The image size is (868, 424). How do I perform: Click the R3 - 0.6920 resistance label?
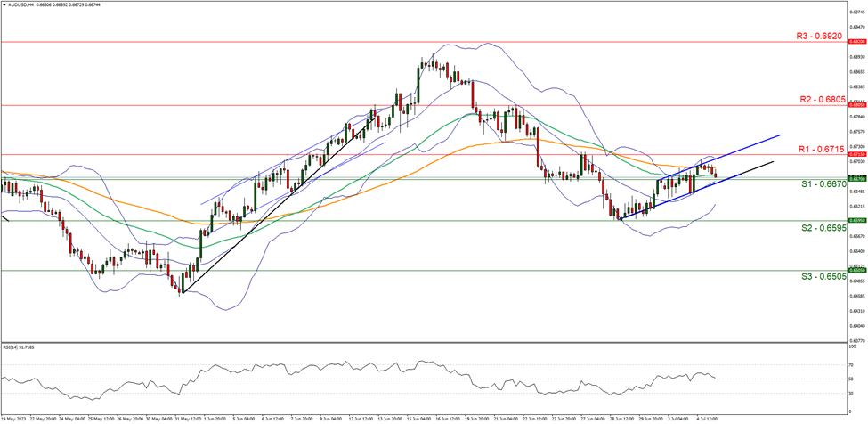tap(821, 35)
